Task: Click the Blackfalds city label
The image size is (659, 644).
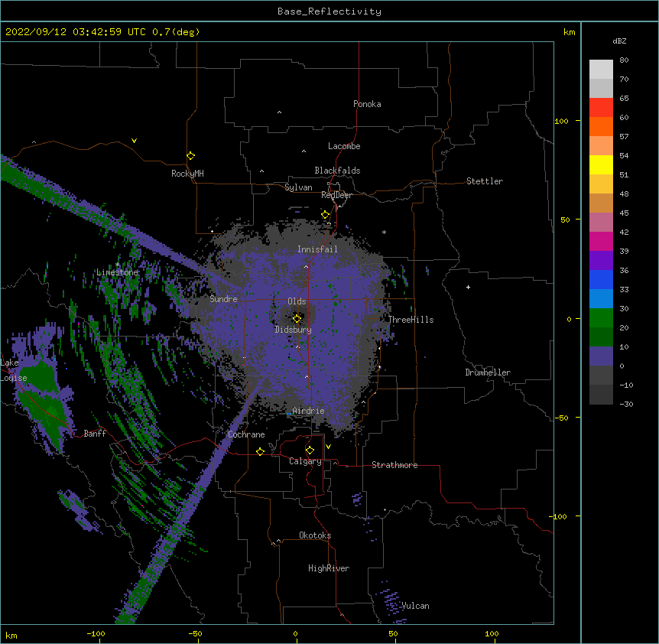Action: click(x=337, y=171)
